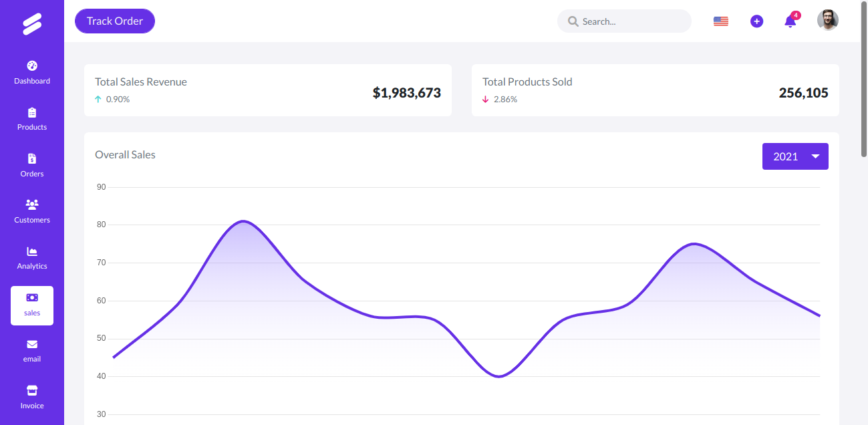This screenshot has width=868, height=425.
Task: Click the app logo in the sidebar
Action: pos(32,24)
